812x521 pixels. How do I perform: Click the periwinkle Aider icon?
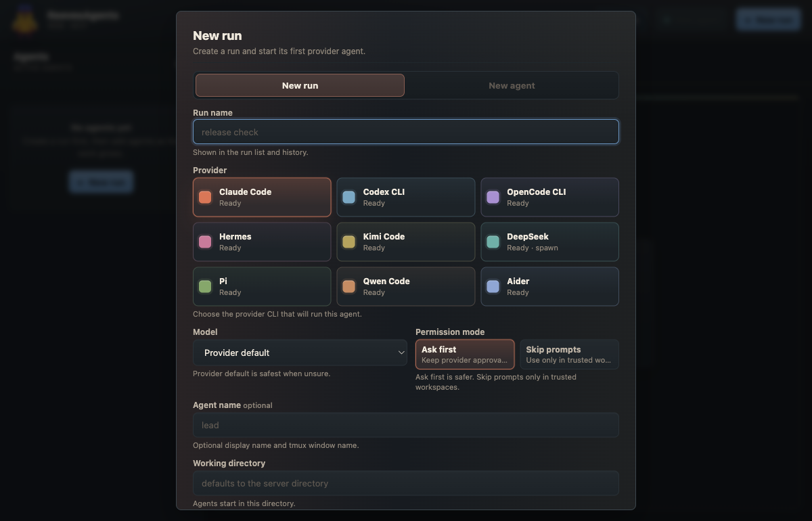pos(493,286)
